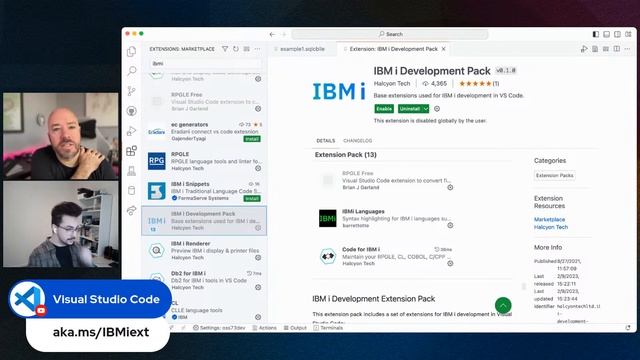Click Settings: oss73dev in status bar

(219, 328)
